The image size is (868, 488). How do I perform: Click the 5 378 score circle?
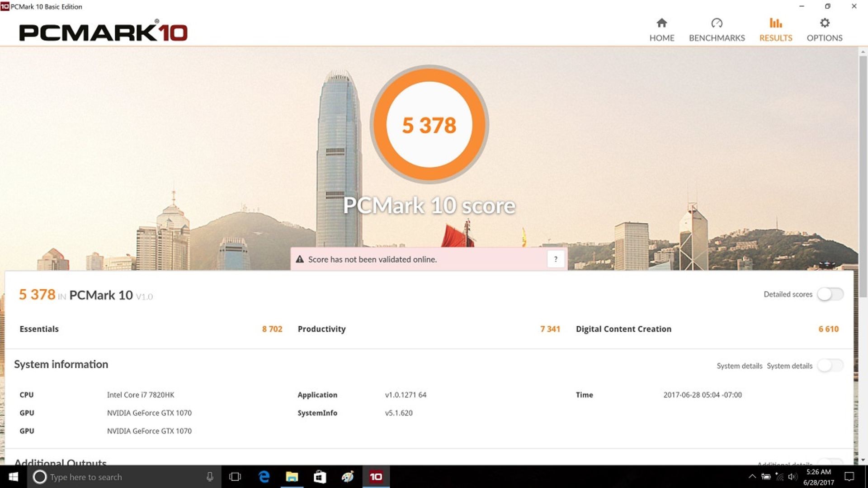point(429,125)
